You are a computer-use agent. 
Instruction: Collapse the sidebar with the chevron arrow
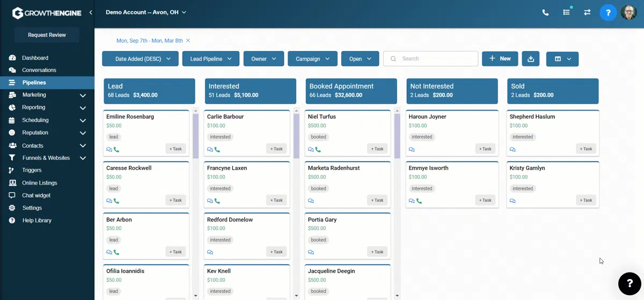[x=91, y=12]
